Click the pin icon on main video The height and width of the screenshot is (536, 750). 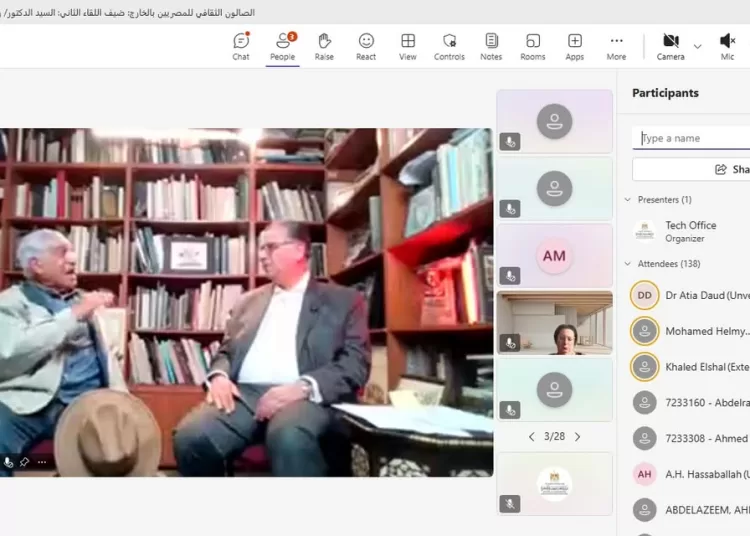pos(24,462)
